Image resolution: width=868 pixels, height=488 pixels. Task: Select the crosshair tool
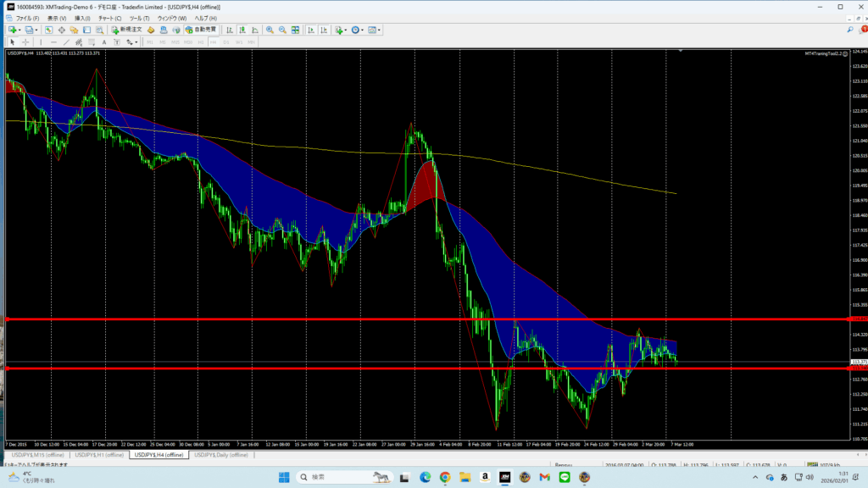click(x=25, y=42)
